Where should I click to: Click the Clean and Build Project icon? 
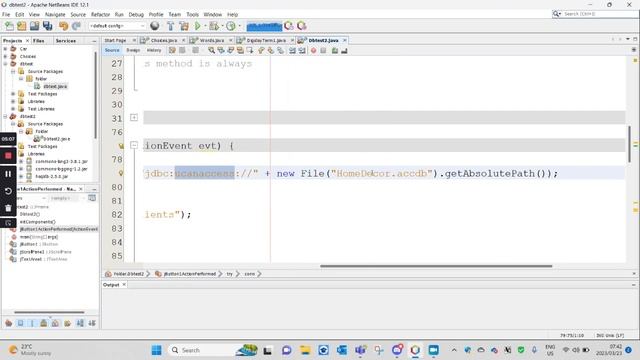pyautogui.click(x=184, y=26)
